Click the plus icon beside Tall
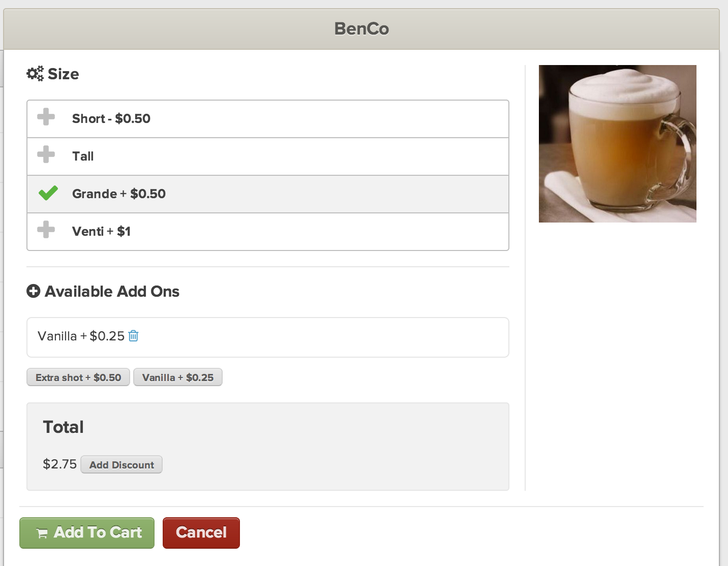 pyautogui.click(x=46, y=154)
